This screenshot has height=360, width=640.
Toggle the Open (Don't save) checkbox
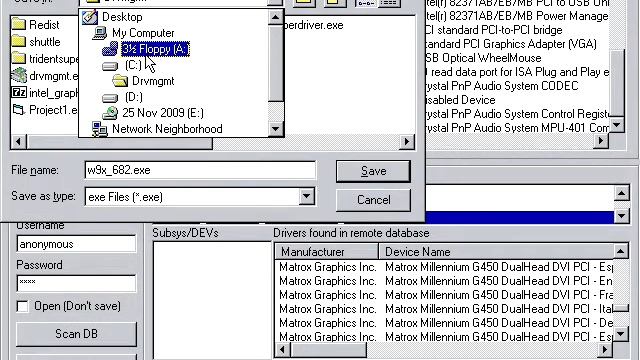coord(22,307)
